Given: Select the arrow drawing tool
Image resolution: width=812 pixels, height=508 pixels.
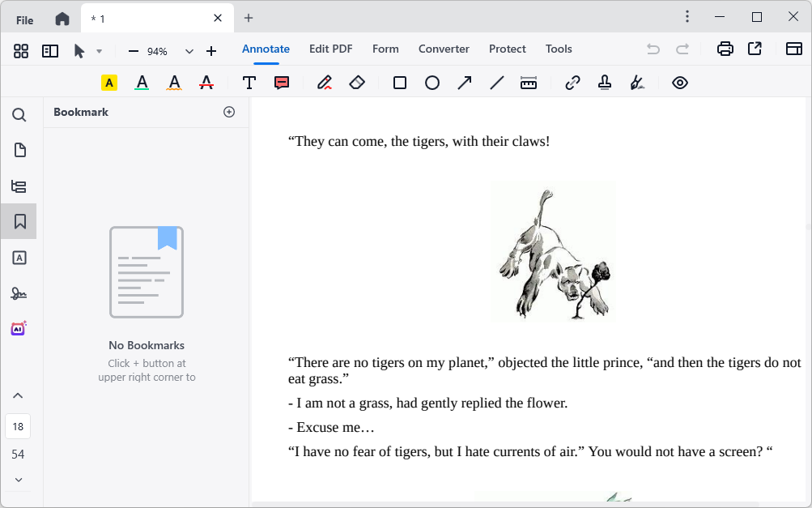Looking at the screenshot, I should point(465,83).
